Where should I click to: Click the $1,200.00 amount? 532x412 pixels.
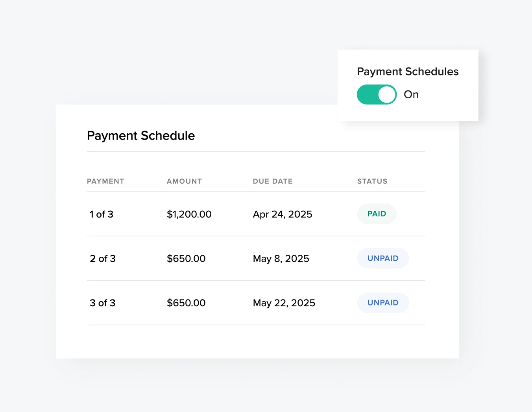[x=189, y=214]
